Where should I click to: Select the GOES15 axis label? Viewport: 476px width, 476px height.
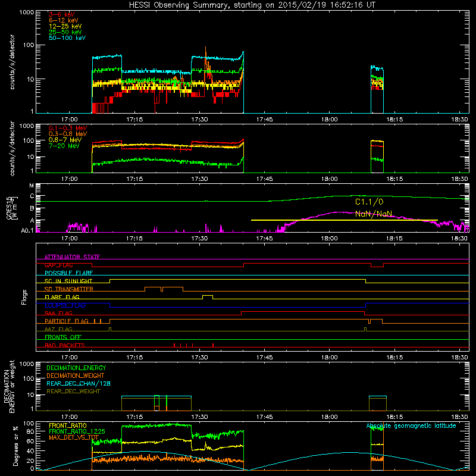pyautogui.click(x=9, y=208)
